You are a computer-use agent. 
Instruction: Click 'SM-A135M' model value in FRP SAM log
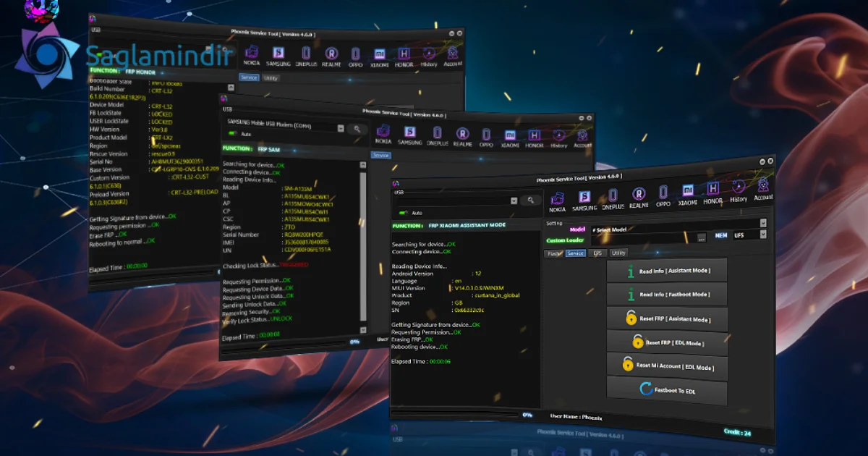pos(297,187)
